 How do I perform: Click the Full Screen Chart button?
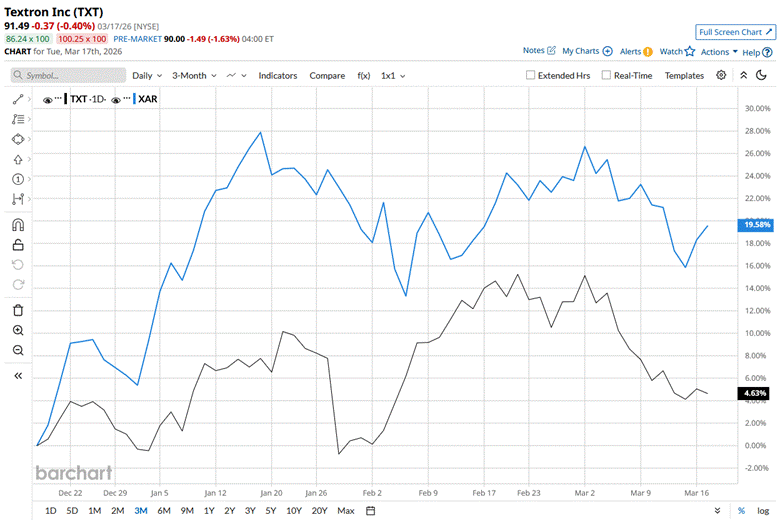point(734,32)
